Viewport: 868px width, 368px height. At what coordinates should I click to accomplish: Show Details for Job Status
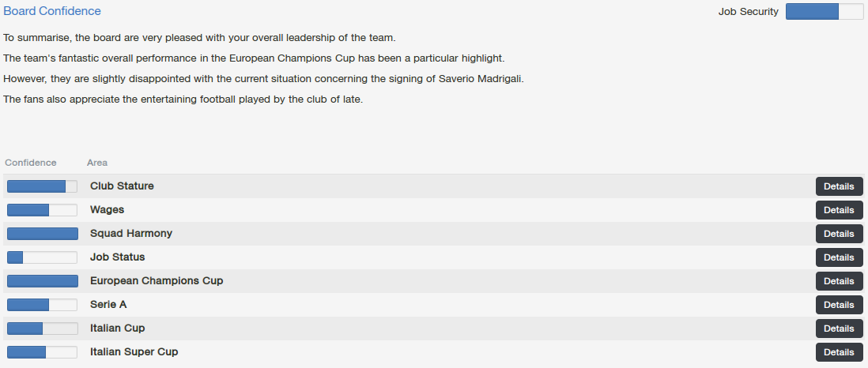pyautogui.click(x=839, y=257)
